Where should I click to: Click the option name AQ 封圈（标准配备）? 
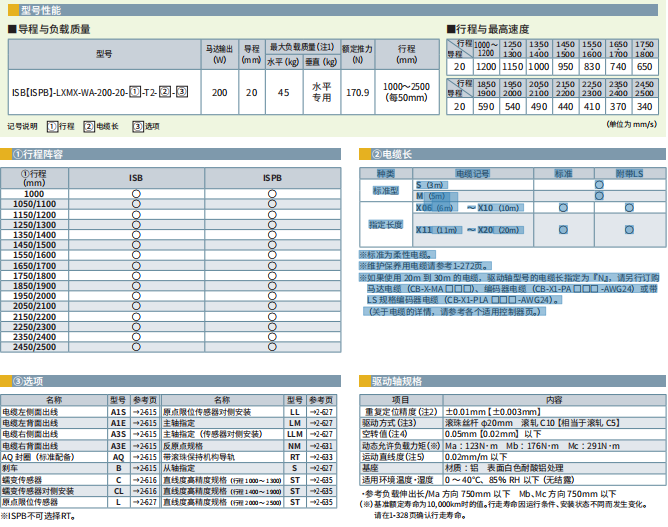coord(38,457)
